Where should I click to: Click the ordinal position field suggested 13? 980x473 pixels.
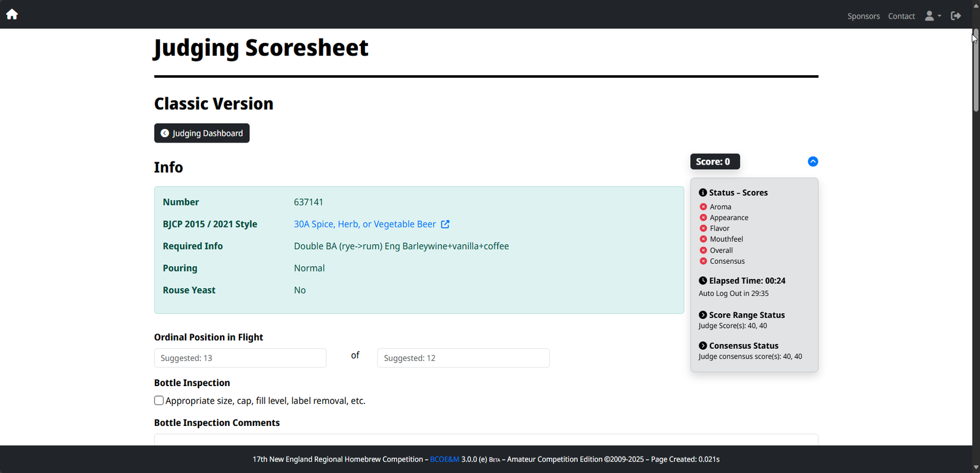(x=240, y=358)
